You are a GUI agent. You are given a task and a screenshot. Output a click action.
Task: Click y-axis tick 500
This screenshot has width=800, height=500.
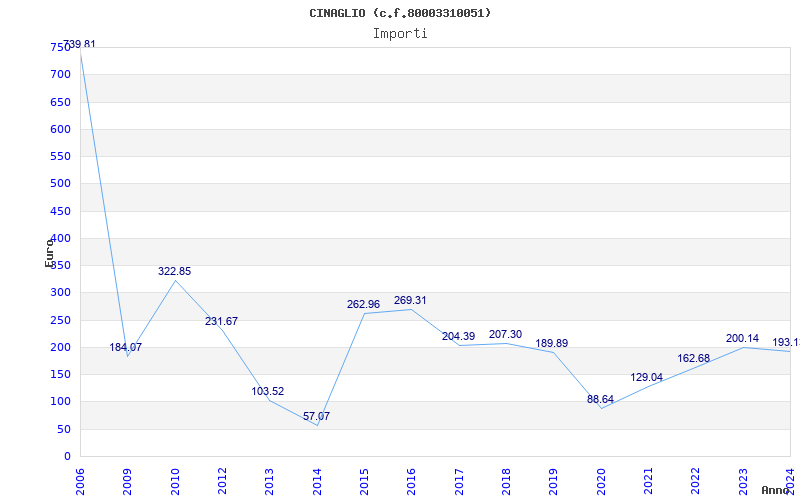pyautogui.click(x=60, y=184)
